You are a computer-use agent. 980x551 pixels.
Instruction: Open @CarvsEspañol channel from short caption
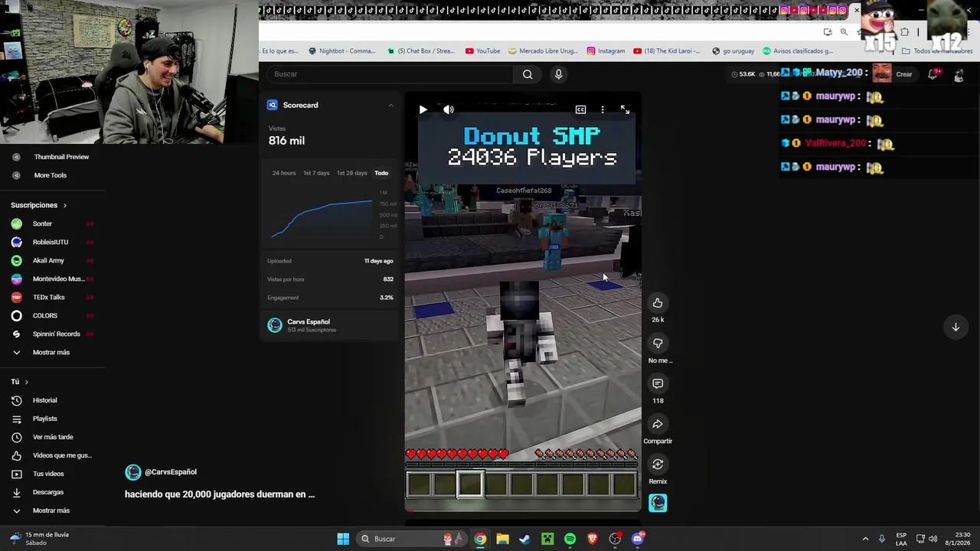(170, 472)
